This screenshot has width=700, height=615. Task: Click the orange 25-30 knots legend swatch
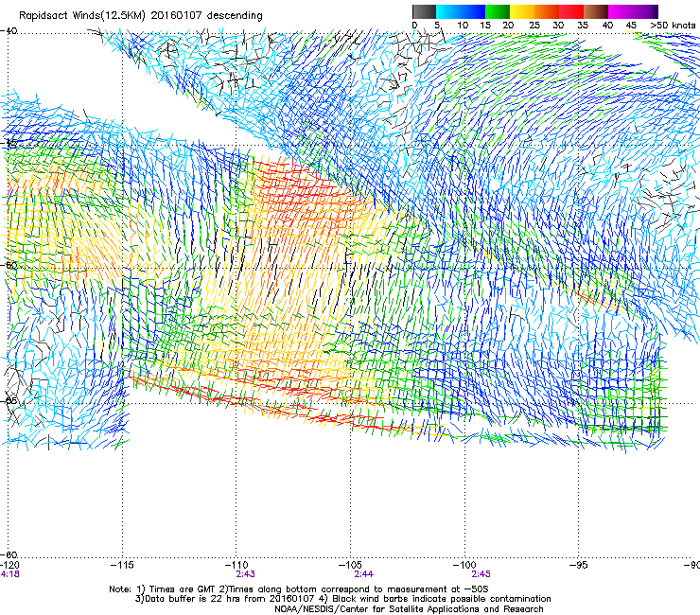coord(547,11)
